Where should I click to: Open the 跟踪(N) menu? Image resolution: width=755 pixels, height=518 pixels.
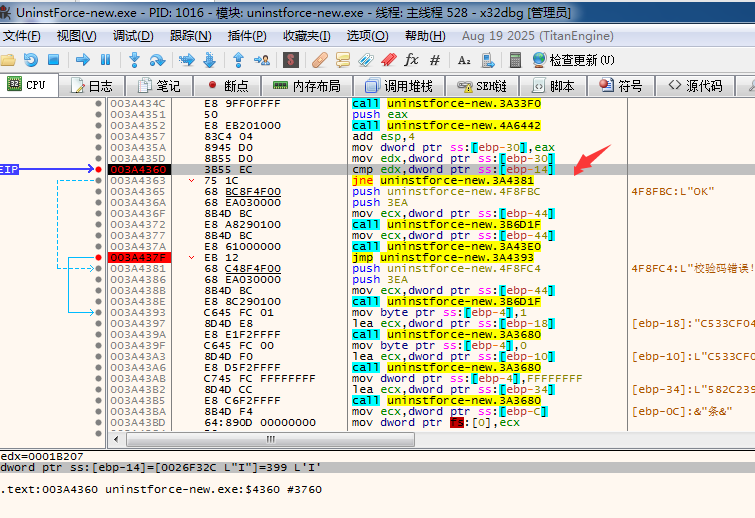191,36
